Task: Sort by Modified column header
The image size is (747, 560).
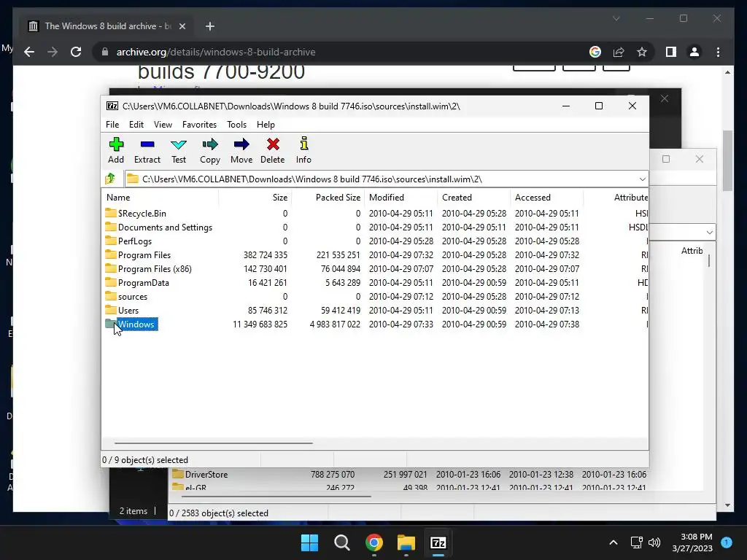Action: click(x=401, y=197)
